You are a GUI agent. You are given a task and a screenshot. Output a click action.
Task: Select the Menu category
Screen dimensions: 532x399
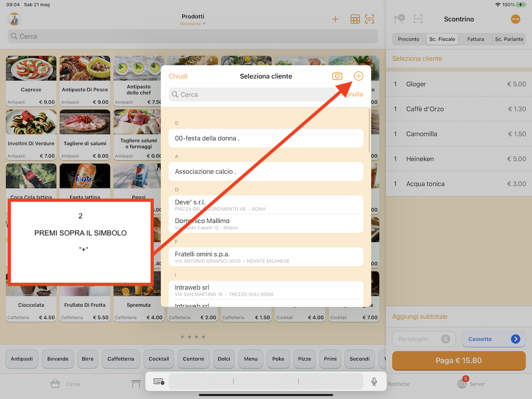click(x=251, y=359)
